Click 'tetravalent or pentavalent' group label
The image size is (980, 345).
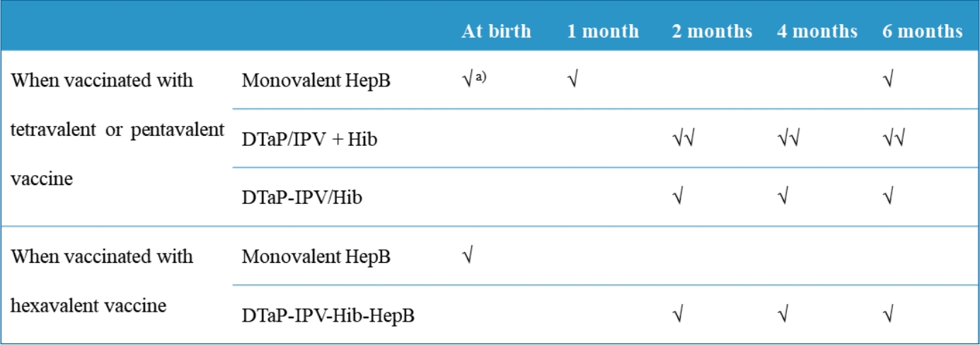[x=117, y=130]
